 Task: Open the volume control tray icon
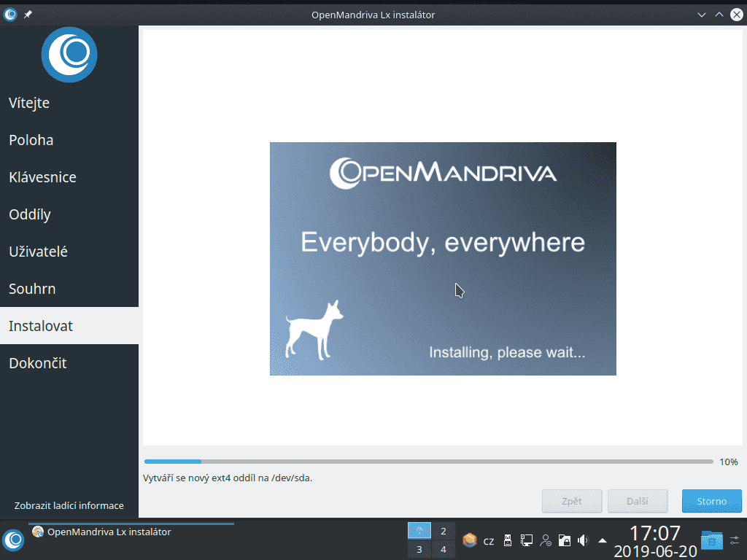[x=583, y=540]
